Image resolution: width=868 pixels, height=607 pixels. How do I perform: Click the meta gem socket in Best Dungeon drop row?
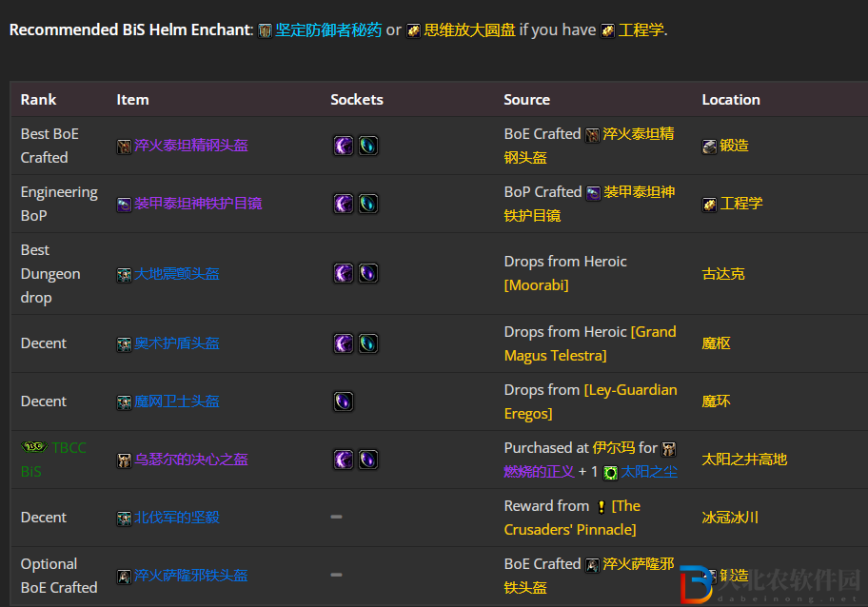coord(344,273)
